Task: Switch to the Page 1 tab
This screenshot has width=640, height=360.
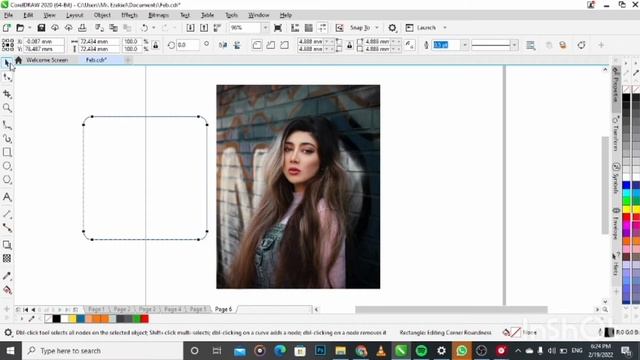Action: tap(96, 309)
